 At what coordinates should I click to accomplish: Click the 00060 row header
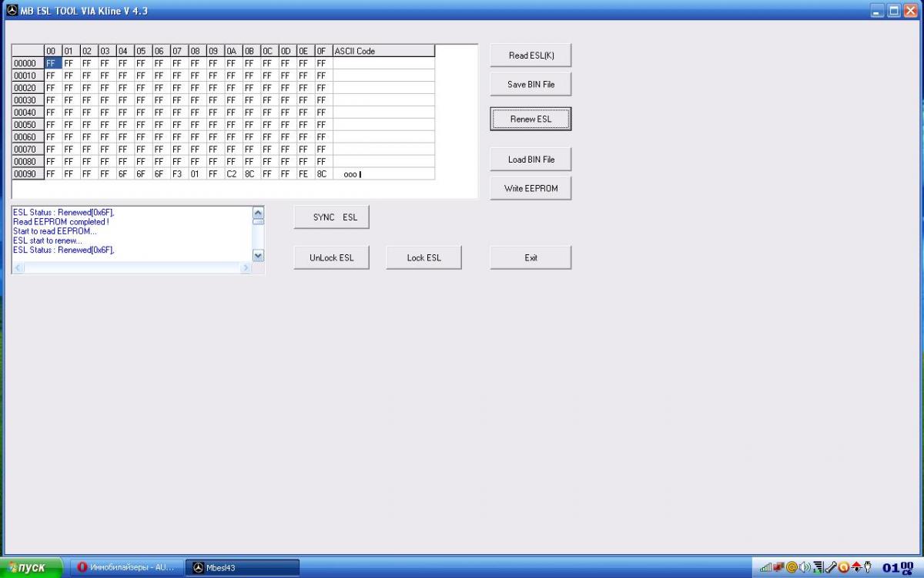coord(27,137)
